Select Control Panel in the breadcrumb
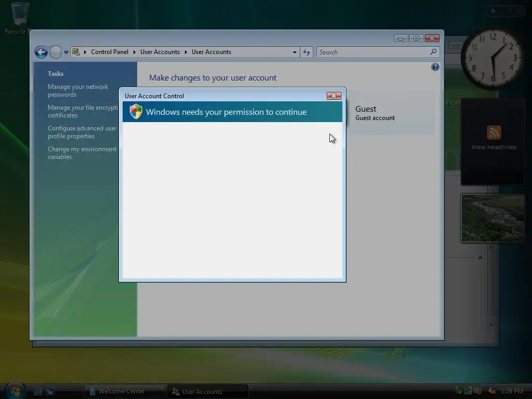Viewport: 532px width, 399px height. coord(110,52)
